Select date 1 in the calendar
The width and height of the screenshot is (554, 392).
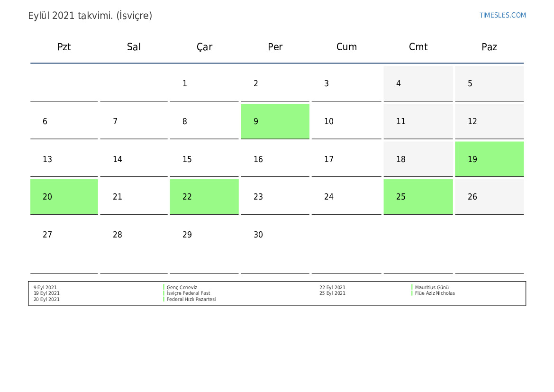click(x=185, y=84)
